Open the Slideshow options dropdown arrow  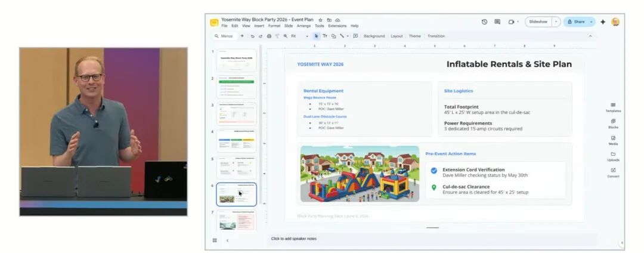(x=556, y=21)
